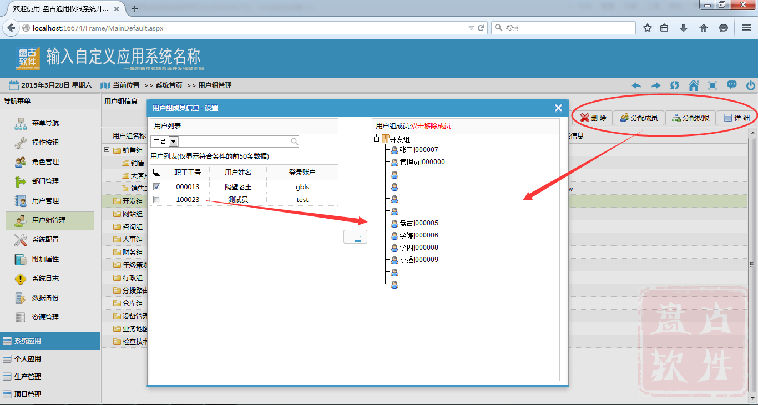Open the search-field type dropdown in the dialog

[x=174, y=141]
